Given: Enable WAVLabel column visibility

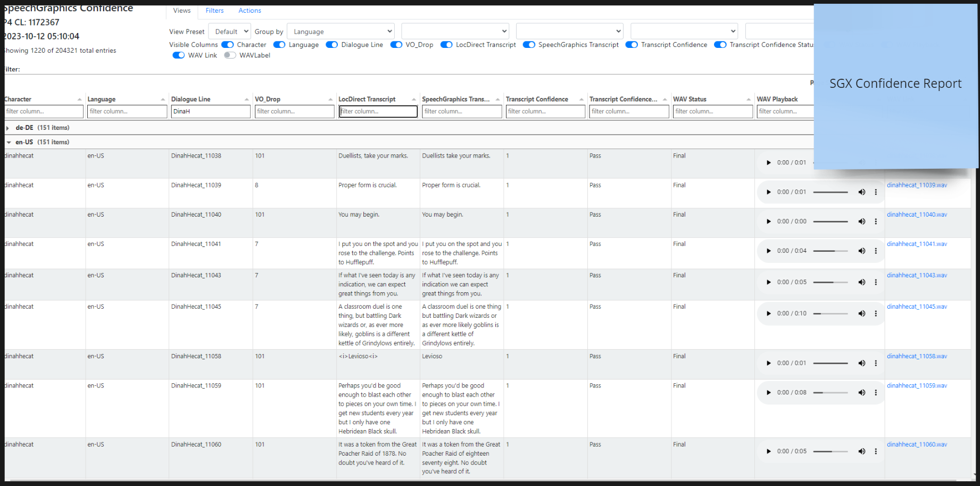Looking at the screenshot, I should (x=230, y=55).
